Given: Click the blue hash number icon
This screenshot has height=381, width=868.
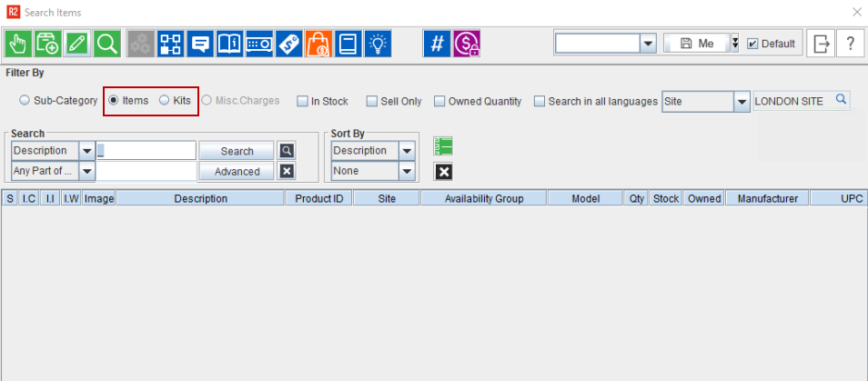Looking at the screenshot, I should [437, 44].
